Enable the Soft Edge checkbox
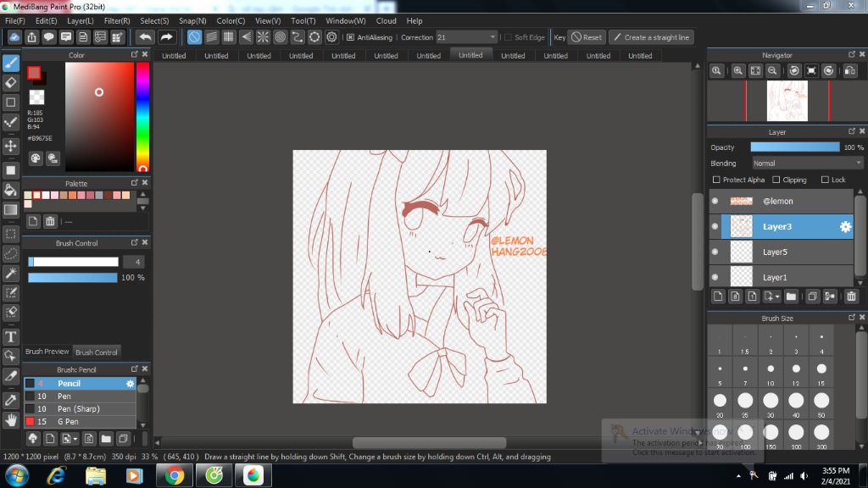 coord(508,37)
